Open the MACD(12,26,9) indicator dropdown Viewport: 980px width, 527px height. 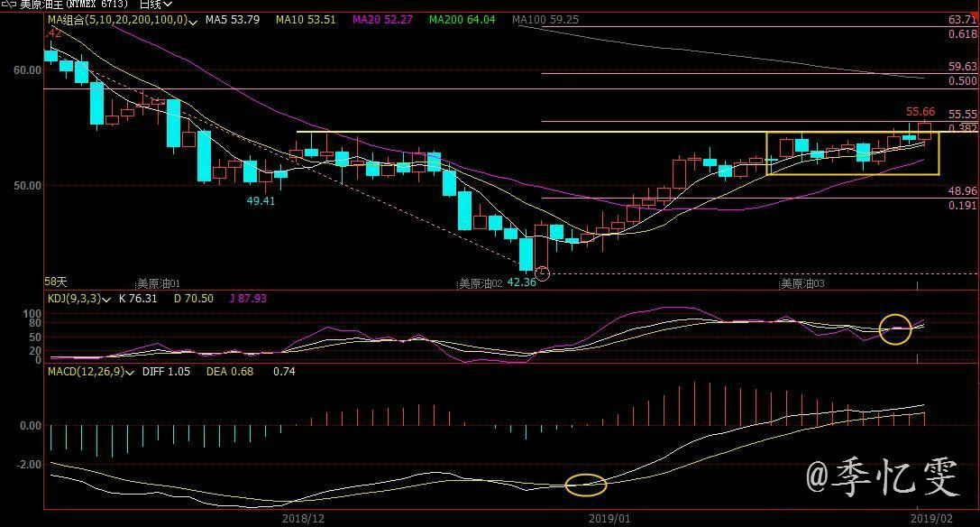(132, 372)
